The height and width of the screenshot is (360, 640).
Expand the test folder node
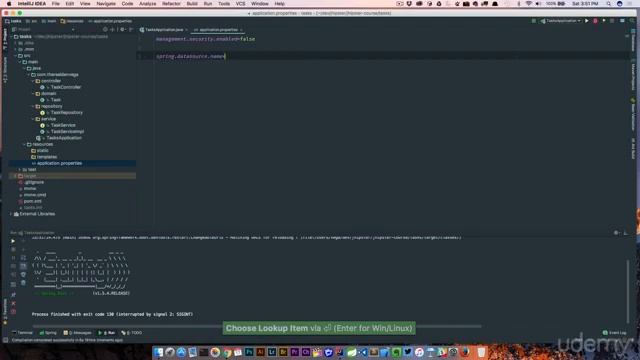[20, 170]
